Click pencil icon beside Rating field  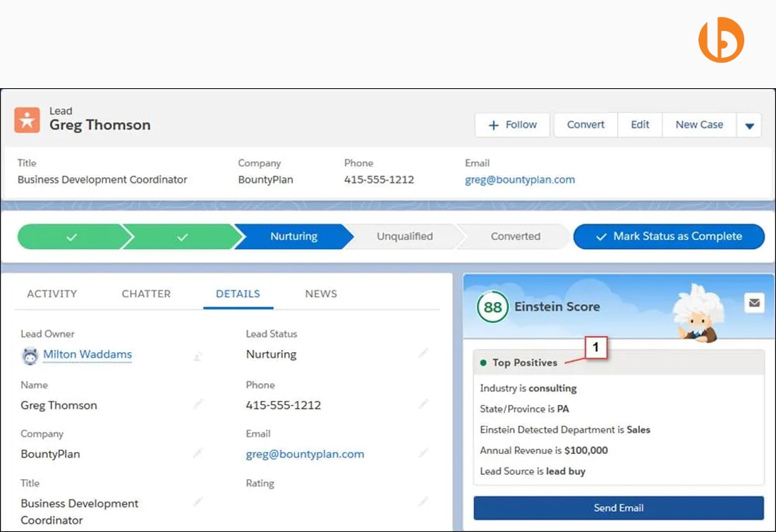(x=423, y=502)
